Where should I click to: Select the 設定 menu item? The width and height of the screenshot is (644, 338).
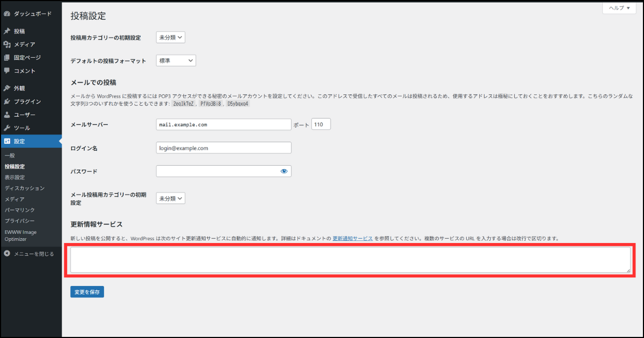coord(31,141)
